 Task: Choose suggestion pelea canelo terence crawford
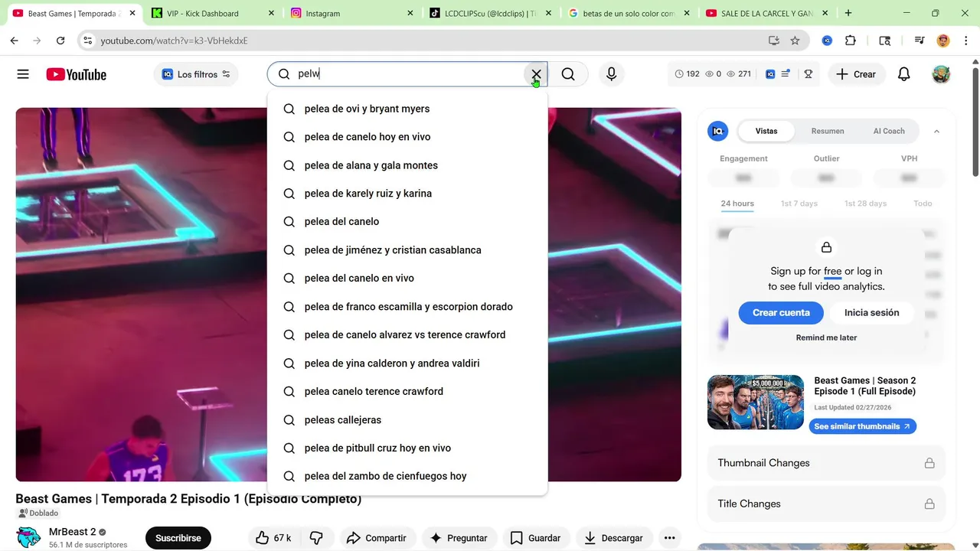pos(407,391)
